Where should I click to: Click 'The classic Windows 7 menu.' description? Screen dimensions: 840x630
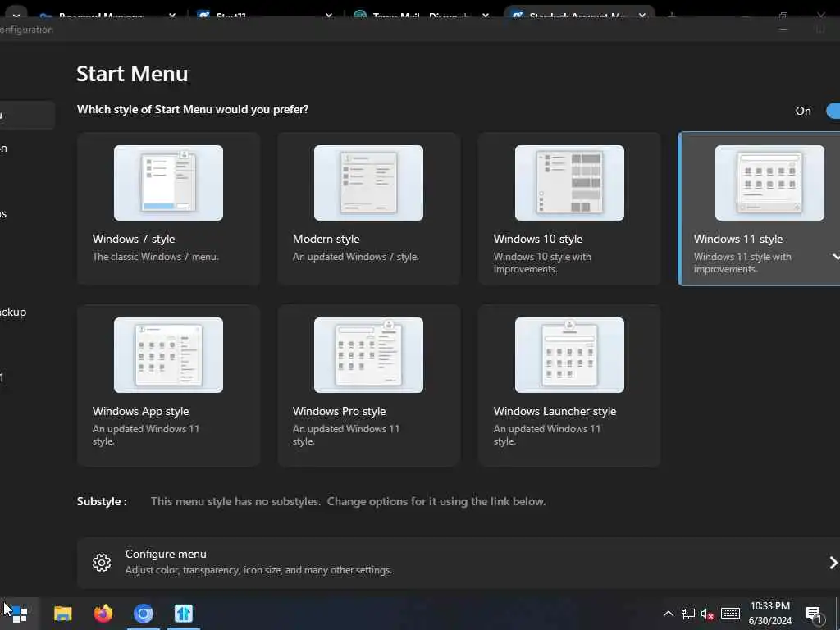click(155, 257)
